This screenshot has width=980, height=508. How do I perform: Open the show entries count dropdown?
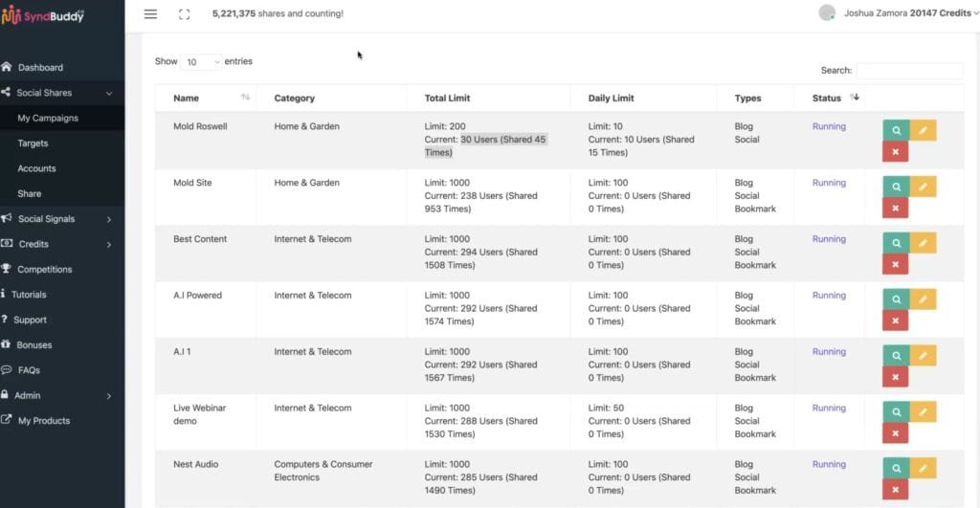[x=201, y=62]
